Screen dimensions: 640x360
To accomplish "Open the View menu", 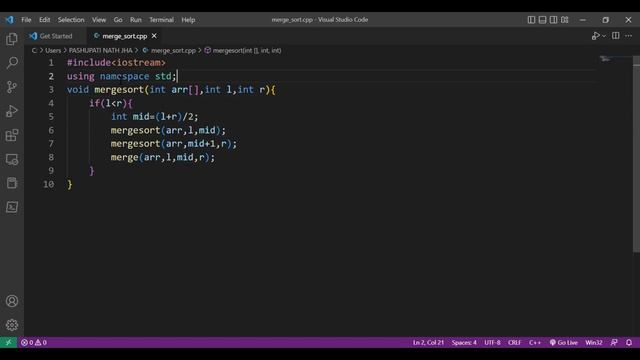I will 99,20.
